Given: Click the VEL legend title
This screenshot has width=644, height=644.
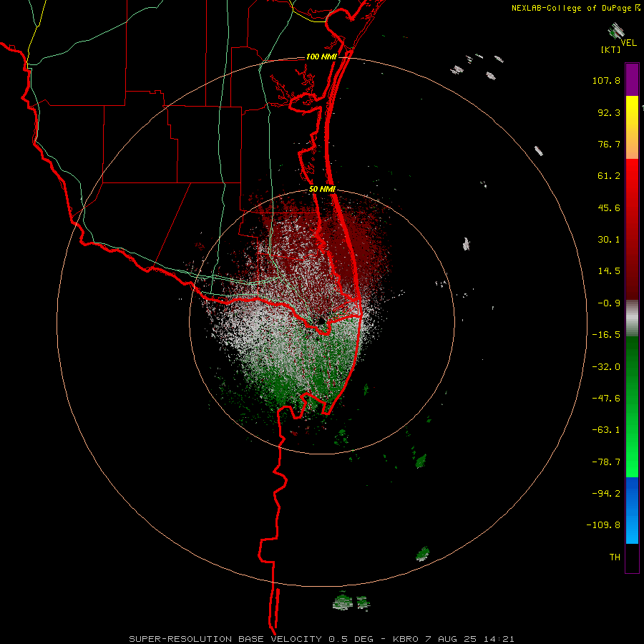Looking at the screenshot, I should [x=628, y=43].
